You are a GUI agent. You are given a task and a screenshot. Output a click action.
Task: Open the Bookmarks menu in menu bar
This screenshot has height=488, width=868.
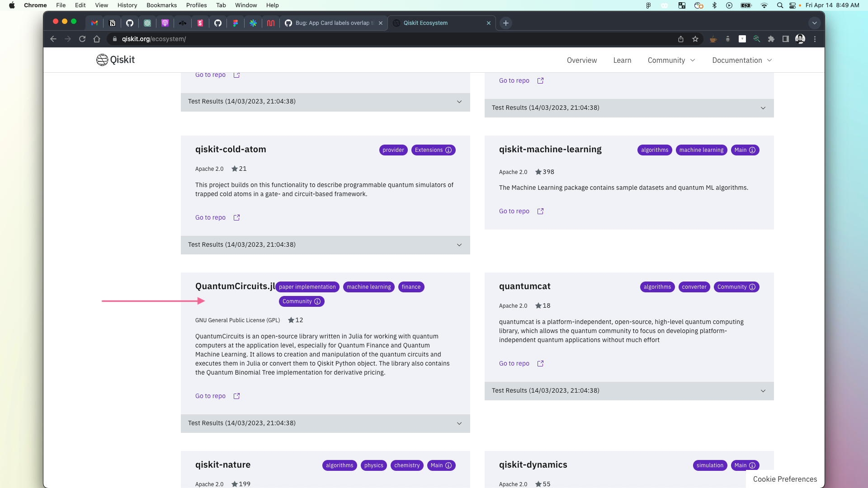pyautogui.click(x=161, y=5)
